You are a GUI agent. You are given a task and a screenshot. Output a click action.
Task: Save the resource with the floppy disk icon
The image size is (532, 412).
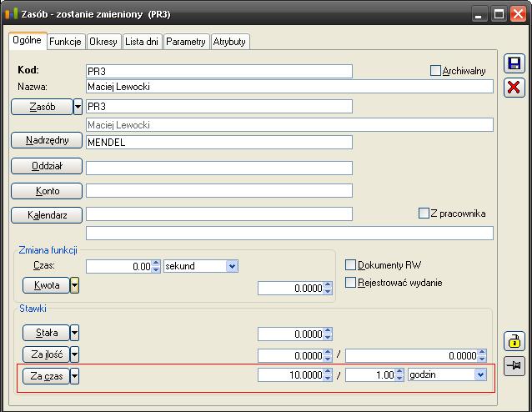[514, 64]
